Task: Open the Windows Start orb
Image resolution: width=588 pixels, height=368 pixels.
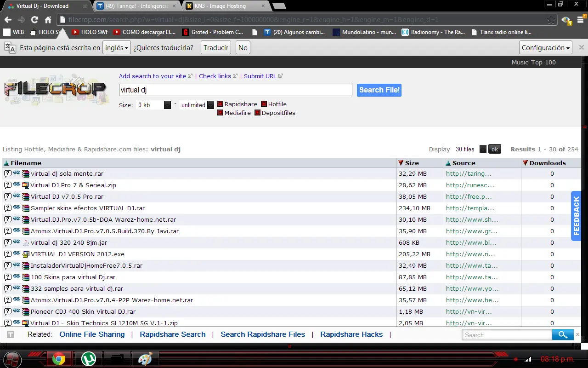Action: 11,359
